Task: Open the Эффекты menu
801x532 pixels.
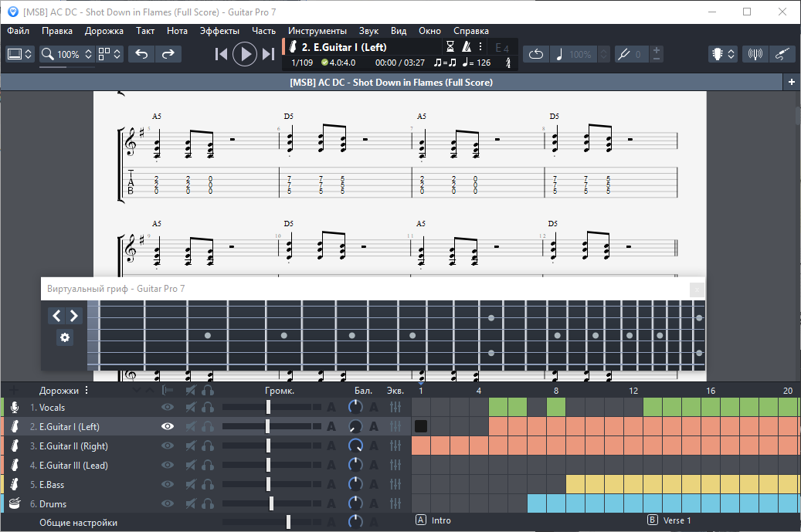Action: coord(219,31)
